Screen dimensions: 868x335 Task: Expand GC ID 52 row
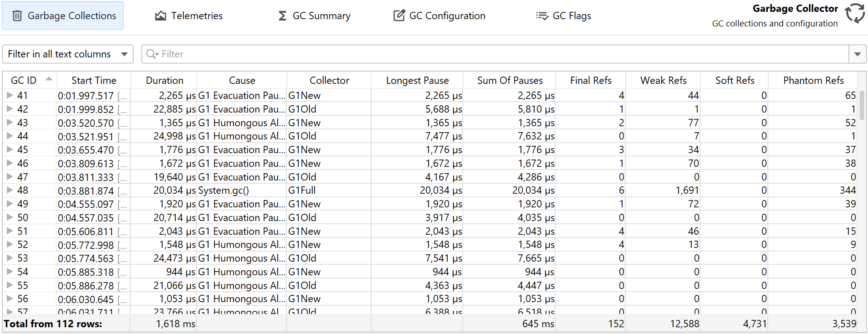click(x=10, y=244)
